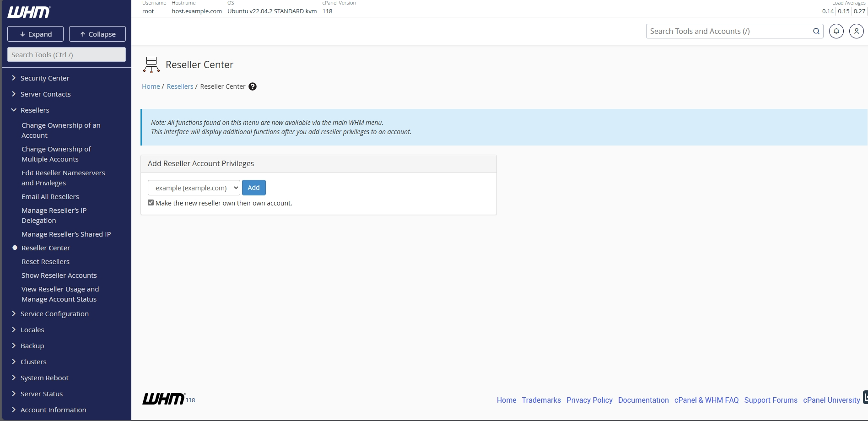Open View Reseller Usage and Manage Account Status
Screen dimensions: 868x421
60,294
